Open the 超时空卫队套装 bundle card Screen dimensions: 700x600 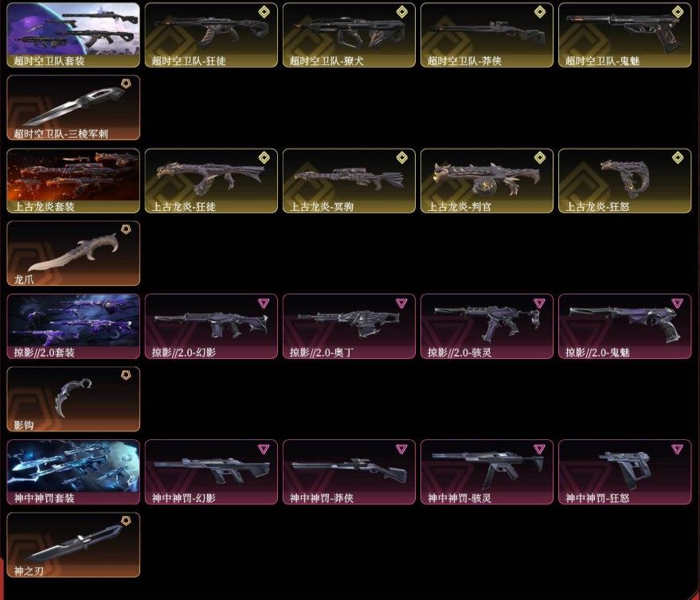73,35
